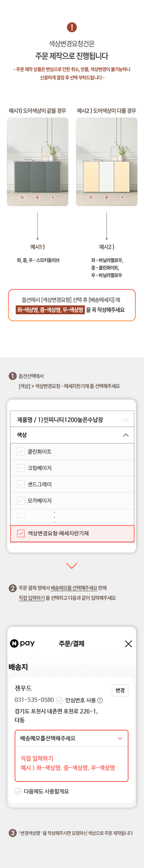Click the N pay logo
Viewport: 144px width, 868px height.
click(22, 643)
